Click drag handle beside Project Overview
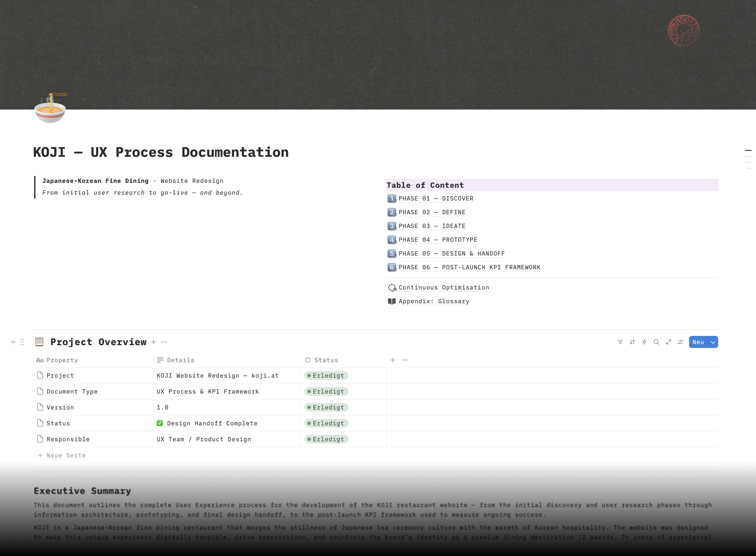 click(x=22, y=342)
